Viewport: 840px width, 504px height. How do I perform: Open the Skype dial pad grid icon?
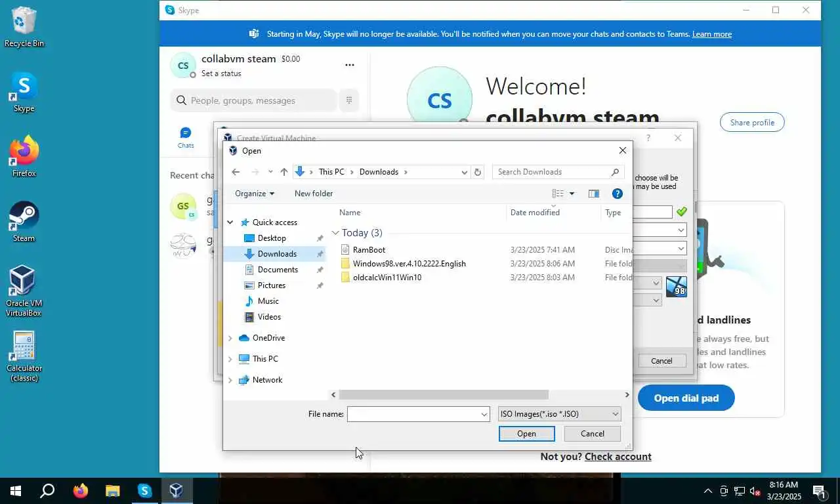pos(349,100)
